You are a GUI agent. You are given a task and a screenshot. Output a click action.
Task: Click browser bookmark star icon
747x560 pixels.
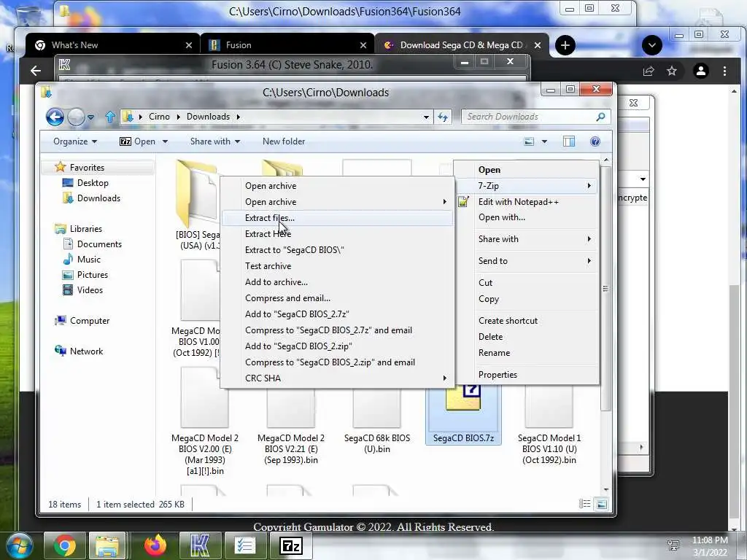coord(672,71)
